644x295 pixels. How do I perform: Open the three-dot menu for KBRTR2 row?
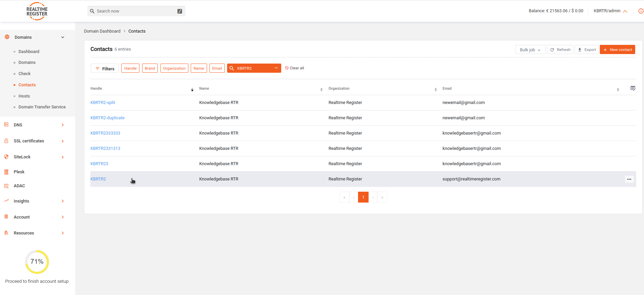tap(629, 179)
